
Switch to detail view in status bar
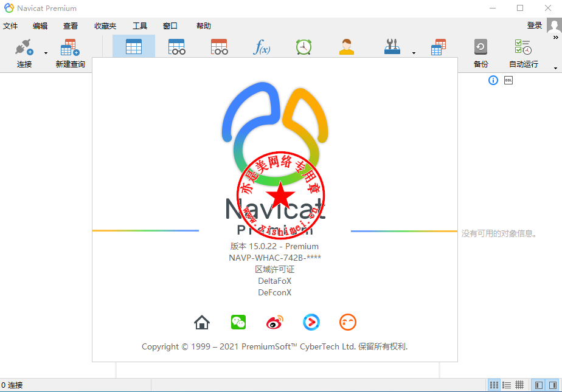coord(519,385)
